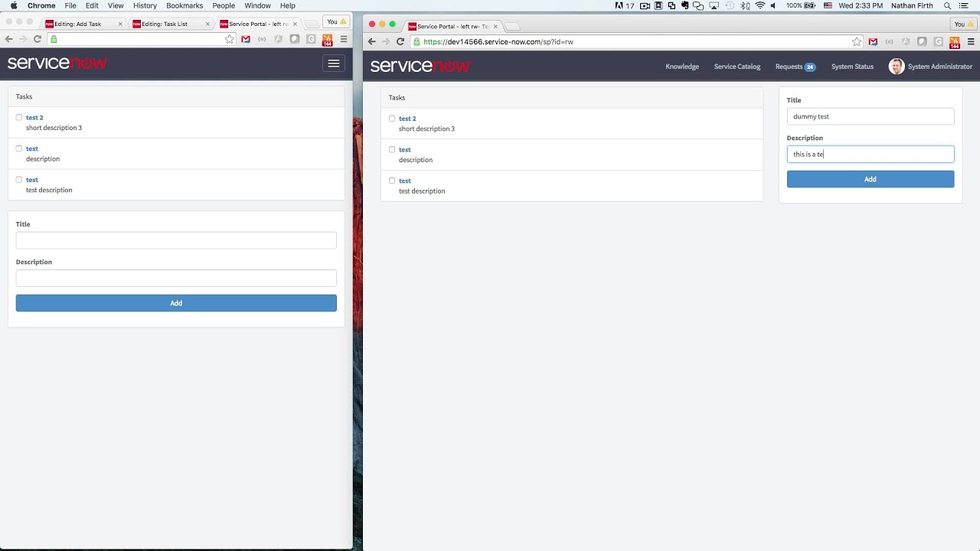This screenshot has height=551, width=980.
Task: Open Chrome menu icon in the left window
Action: 343,39
